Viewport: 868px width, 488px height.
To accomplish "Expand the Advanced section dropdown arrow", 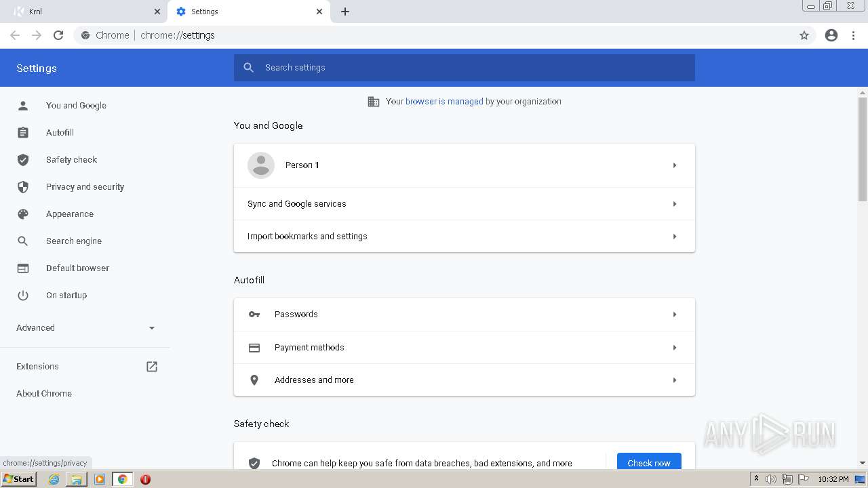I will click(152, 328).
